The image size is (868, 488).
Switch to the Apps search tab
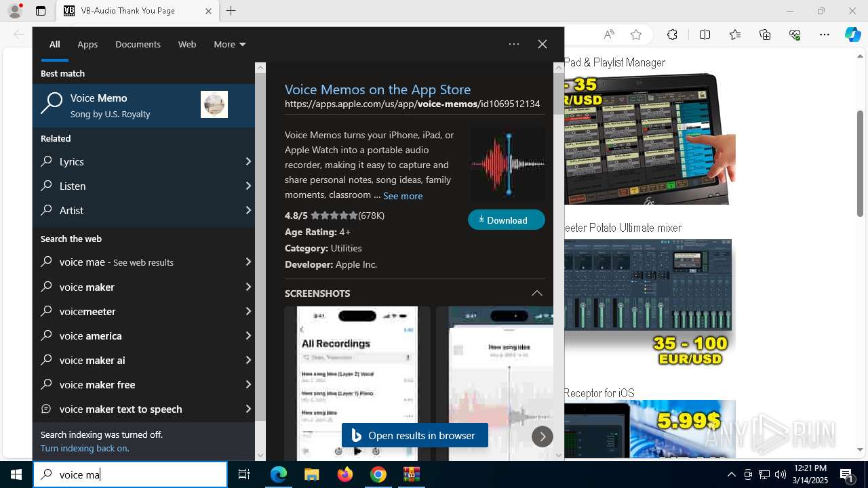click(87, 44)
